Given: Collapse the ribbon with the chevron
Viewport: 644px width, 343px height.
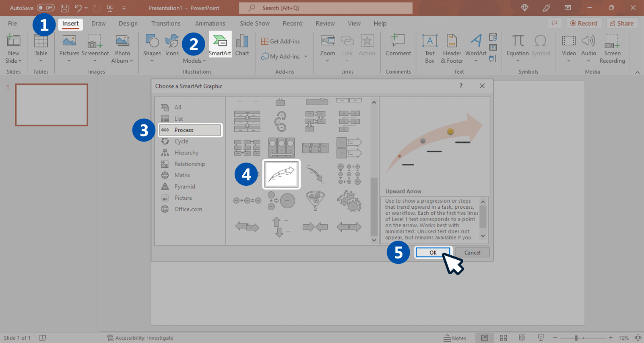Looking at the screenshot, I should [637, 72].
